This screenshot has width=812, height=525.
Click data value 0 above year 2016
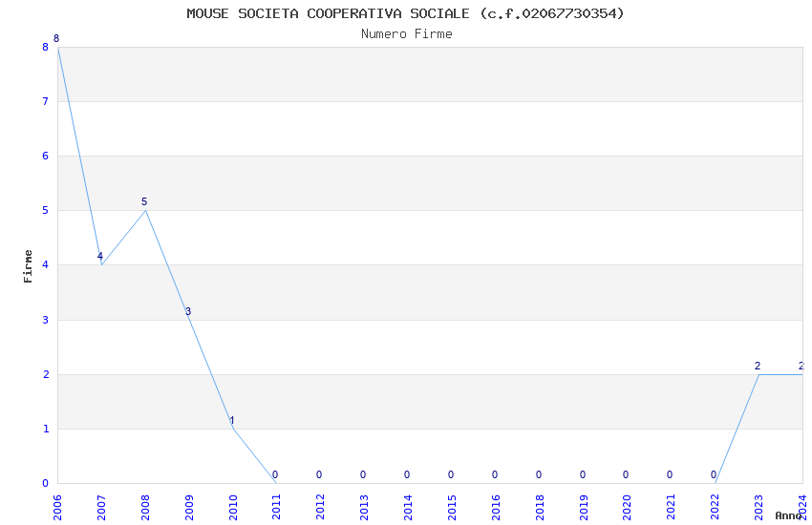[495, 474]
